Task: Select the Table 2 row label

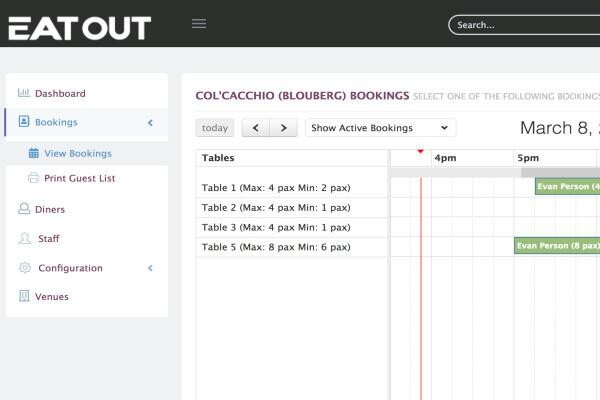Action: tap(276, 207)
